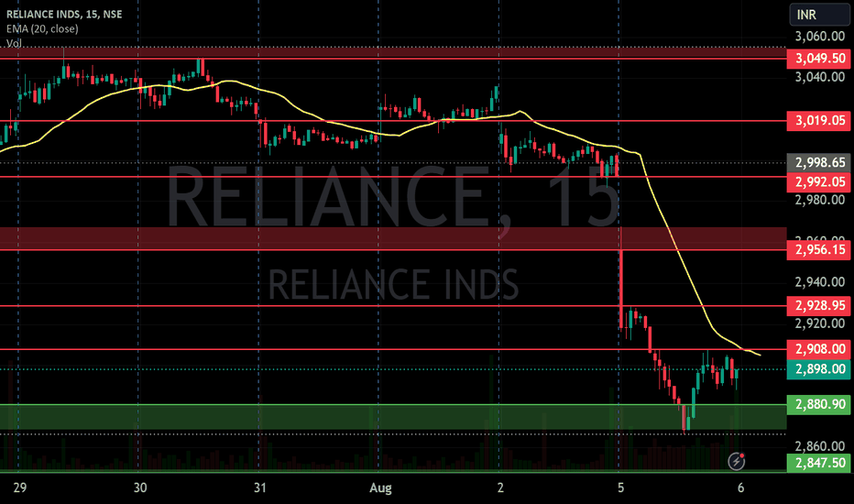Click the 2,980.00 axis value
The width and height of the screenshot is (854, 504).
tap(820, 201)
